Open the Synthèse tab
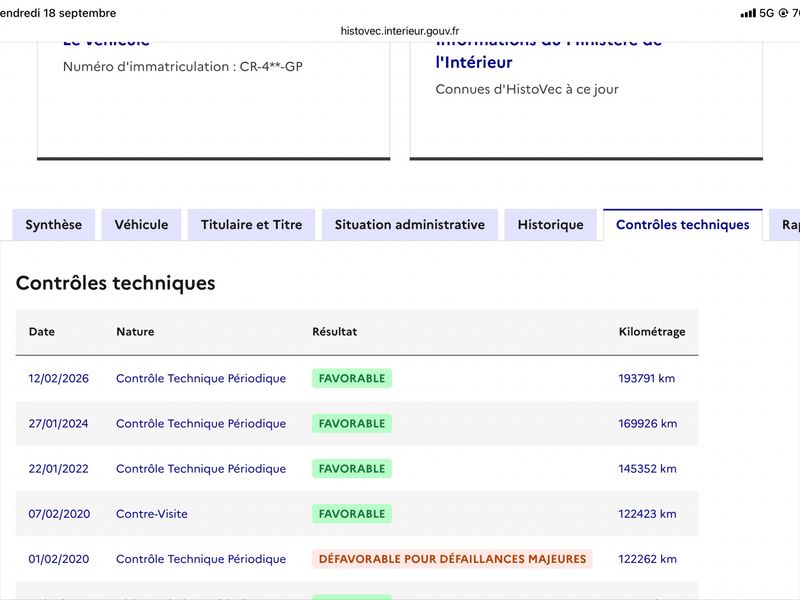The image size is (800, 600). click(x=54, y=224)
